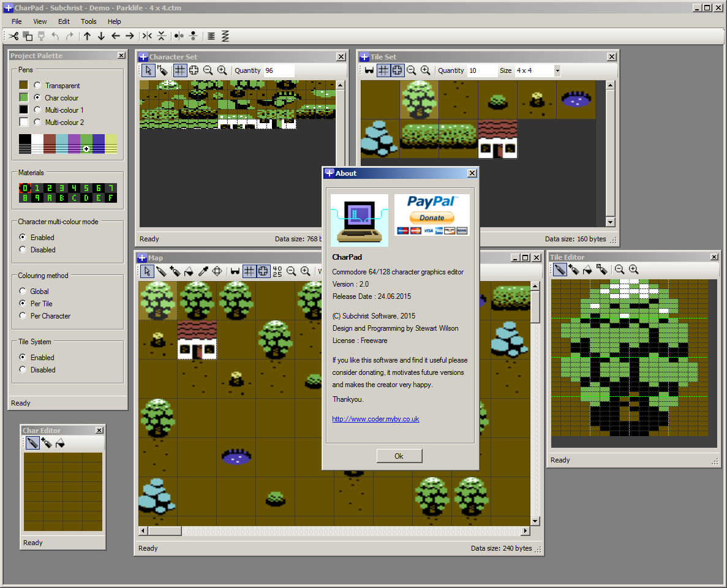Click the Character Set Quantity field
Screen dimensions: 727x588
[279, 70]
